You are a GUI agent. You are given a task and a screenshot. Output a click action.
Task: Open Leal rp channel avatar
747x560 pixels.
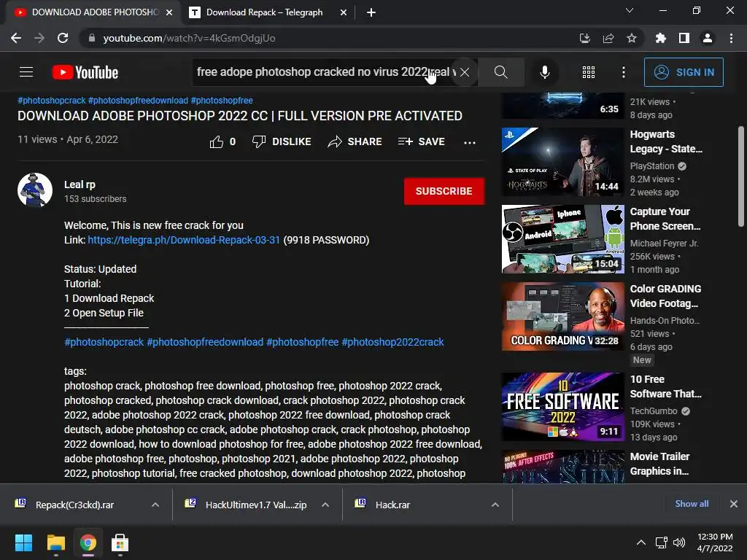(x=35, y=190)
